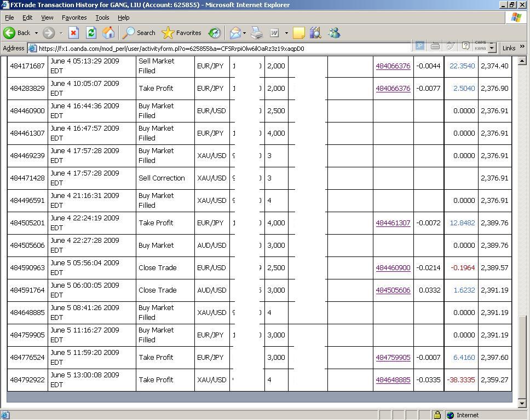The width and height of the screenshot is (530, 420).
Task: Select profit value -38.3335
Action: (461, 380)
